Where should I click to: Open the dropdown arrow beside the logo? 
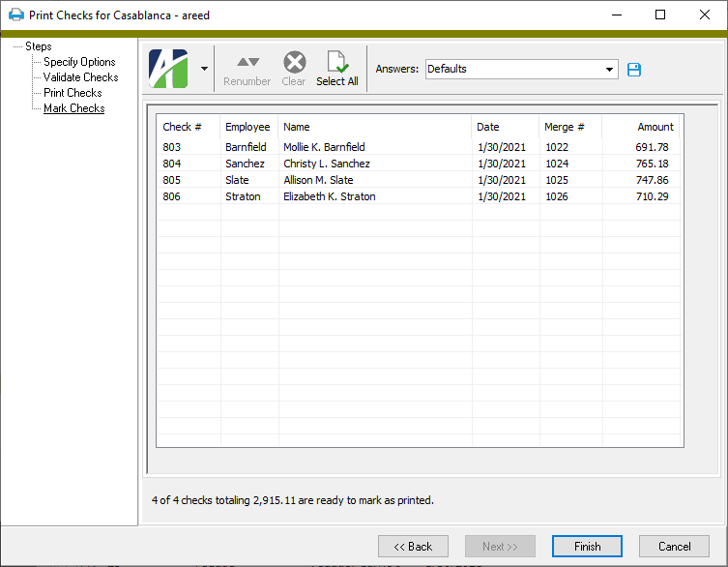(x=203, y=70)
